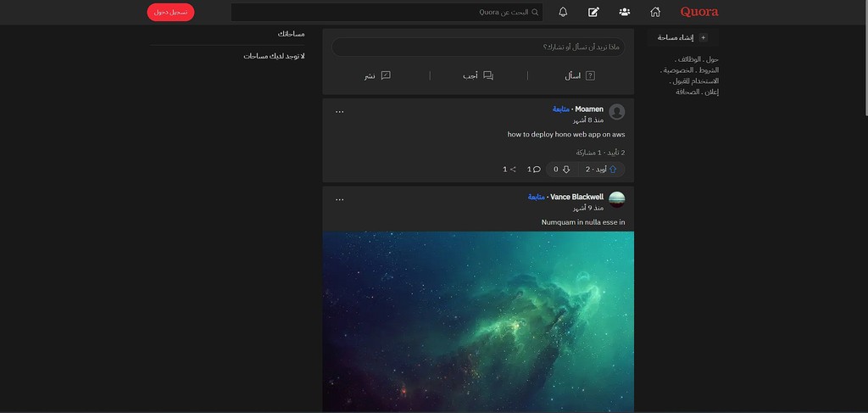Select the نشر (Post) tab

(x=377, y=75)
